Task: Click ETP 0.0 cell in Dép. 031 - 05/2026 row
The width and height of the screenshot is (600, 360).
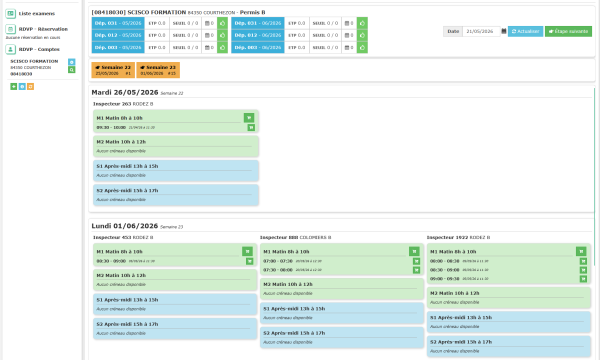Action: [x=157, y=23]
